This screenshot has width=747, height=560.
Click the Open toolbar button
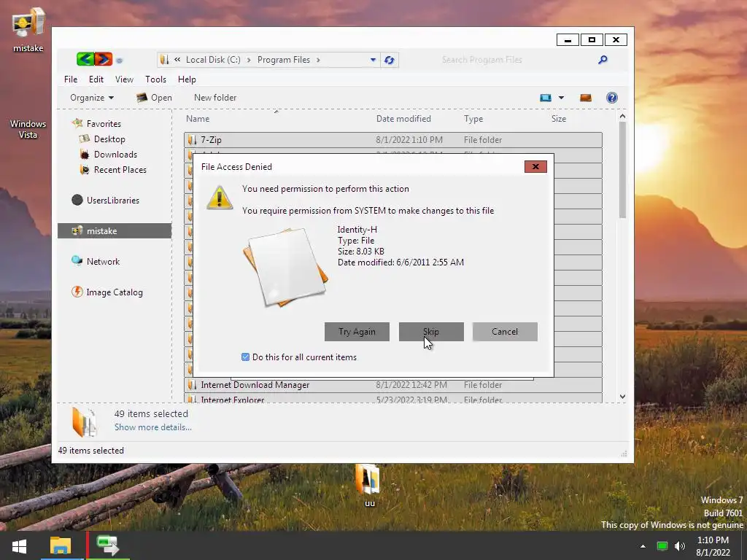point(154,98)
